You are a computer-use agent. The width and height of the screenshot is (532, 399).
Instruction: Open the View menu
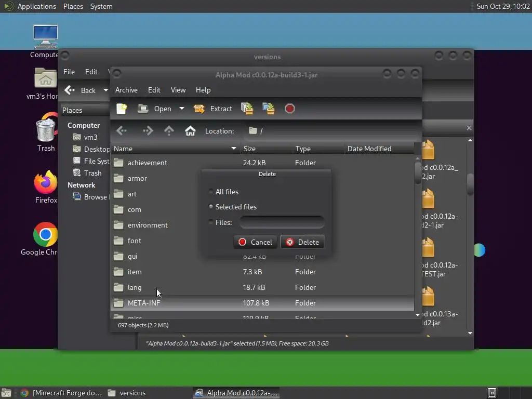pos(178,90)
